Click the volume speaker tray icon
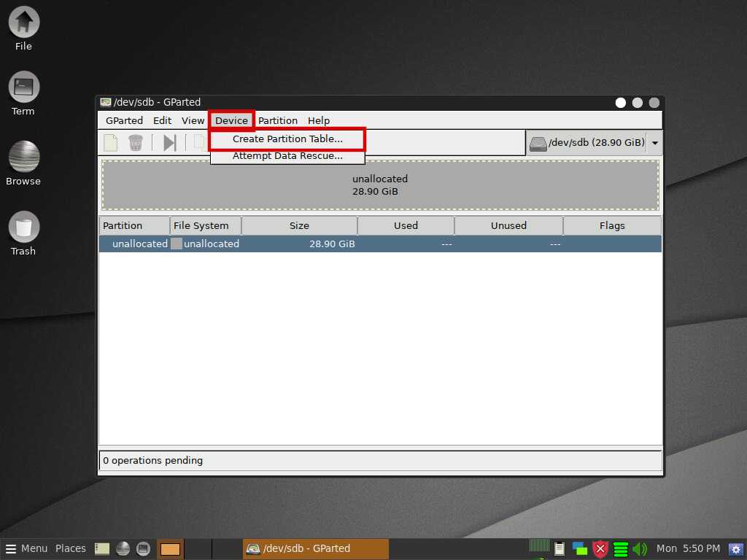 pyautogui.click(x=640, y=549)
